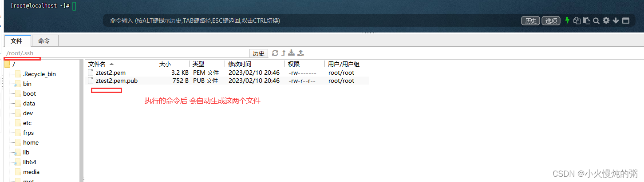Click the -rw------- permission cell
The height and width of the screenshot is (182, 644).
point(302,73)
